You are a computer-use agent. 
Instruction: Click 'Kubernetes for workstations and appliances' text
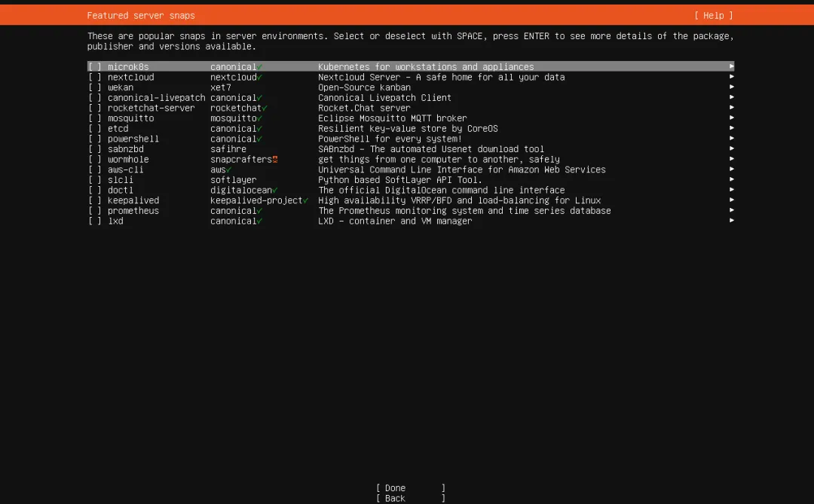click(x=426, y=66)
